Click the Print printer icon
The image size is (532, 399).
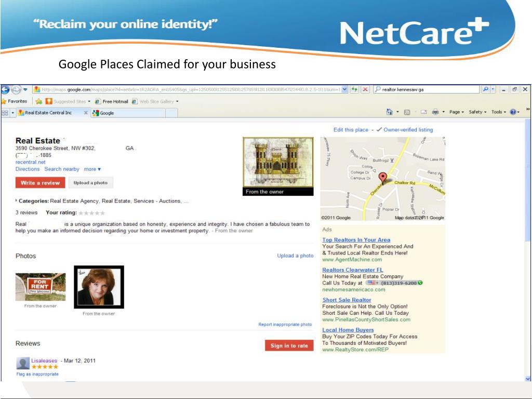coord(435,112)
